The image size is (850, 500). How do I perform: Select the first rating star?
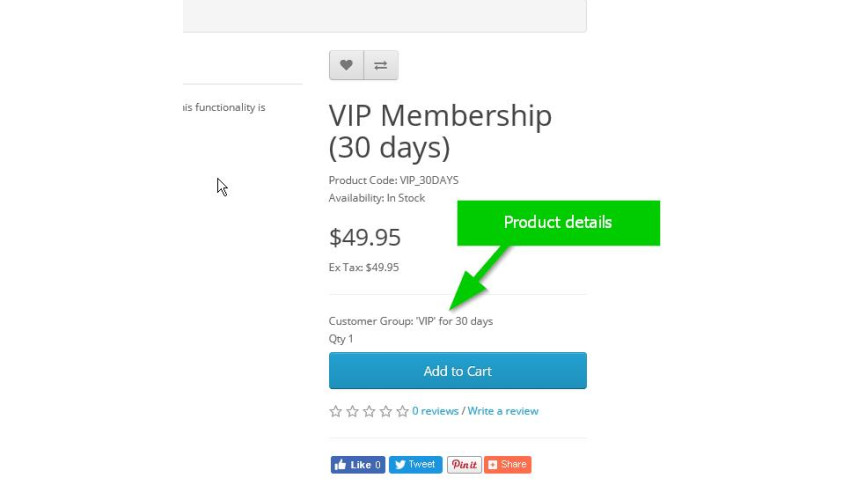tap(336, 412)
